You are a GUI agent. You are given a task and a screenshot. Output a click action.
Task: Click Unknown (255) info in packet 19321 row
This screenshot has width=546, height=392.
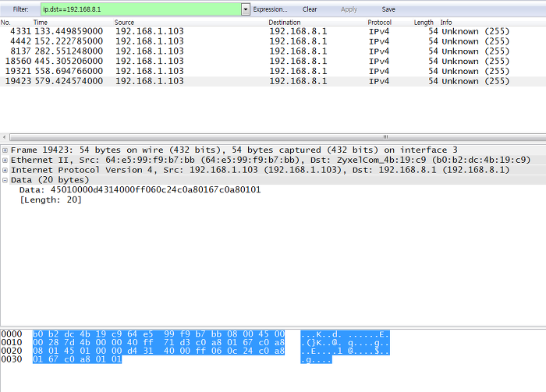(x=476, y=71)
